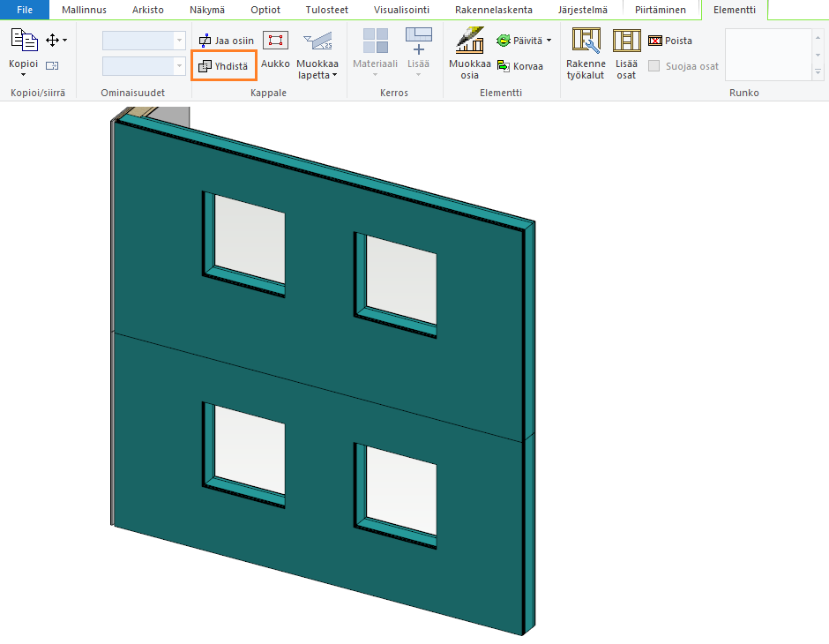Viewport: 829px width, 644px height.
Task: Expand the move tool arrow dropdown
Action: point(64,41)
